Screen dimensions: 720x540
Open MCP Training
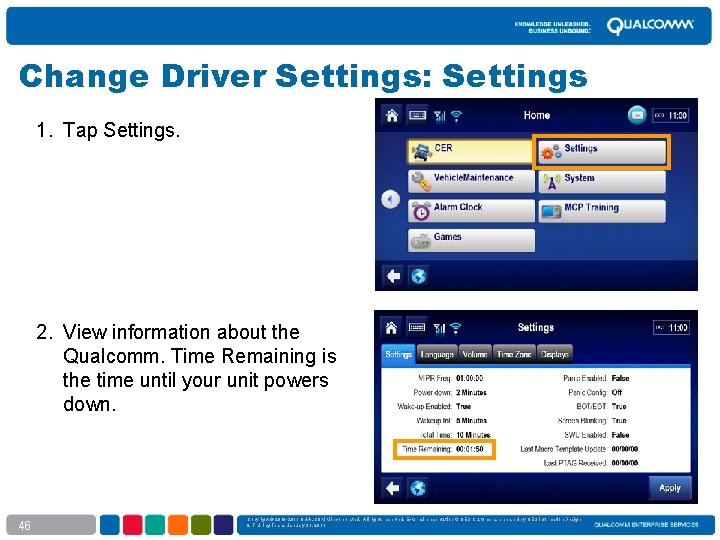(602, 211)
